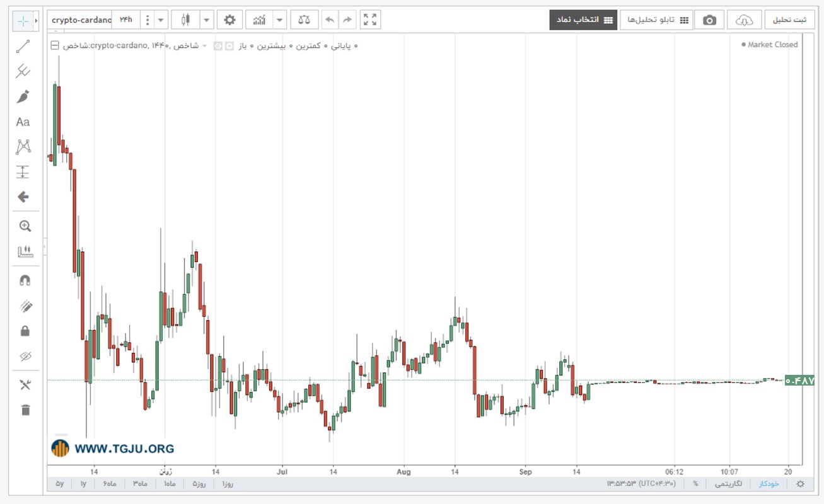824x504 pixels.
Task: Open the candlestick chart style dropdown
Action: (207, 20)
